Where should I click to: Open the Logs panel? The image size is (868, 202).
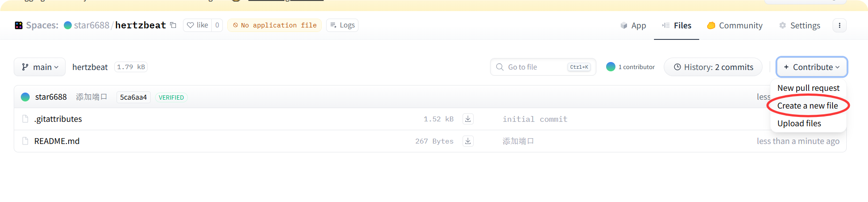pos(343,25)
